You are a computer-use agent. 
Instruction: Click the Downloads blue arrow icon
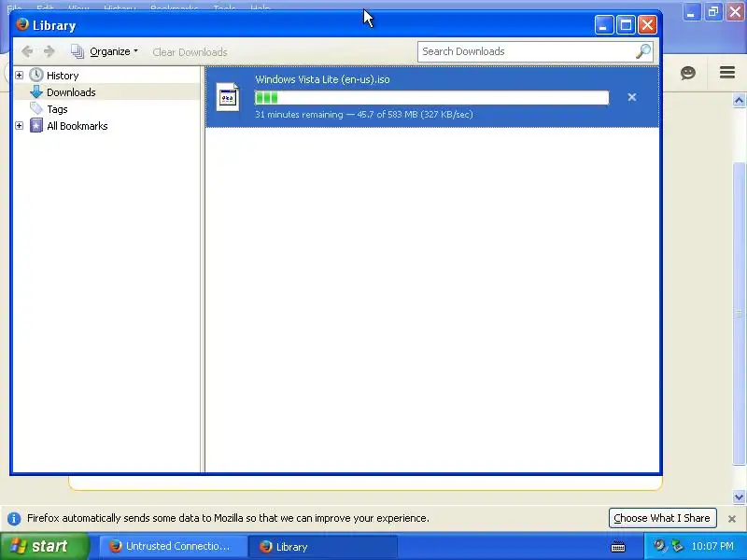[x=36, y=91]
